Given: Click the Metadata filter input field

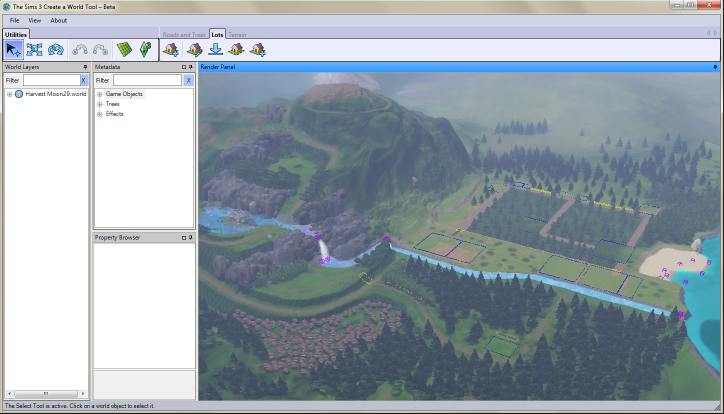Looking at the screenshot, I should tap(147, 80).
